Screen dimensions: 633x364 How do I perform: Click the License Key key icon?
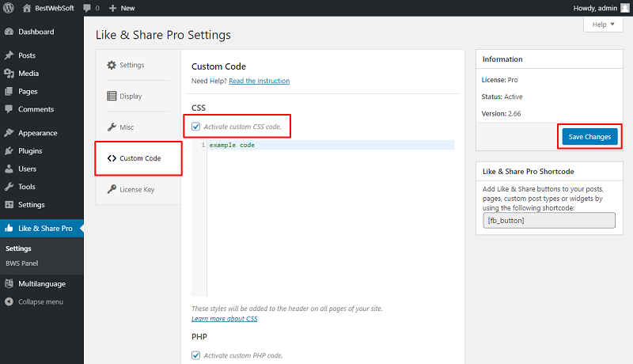112,189
